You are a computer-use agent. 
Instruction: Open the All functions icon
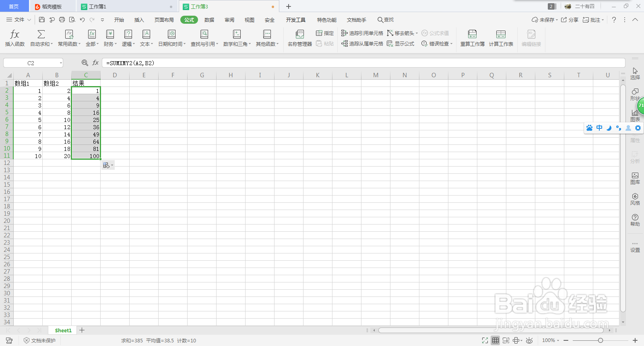tap(92, 34)
